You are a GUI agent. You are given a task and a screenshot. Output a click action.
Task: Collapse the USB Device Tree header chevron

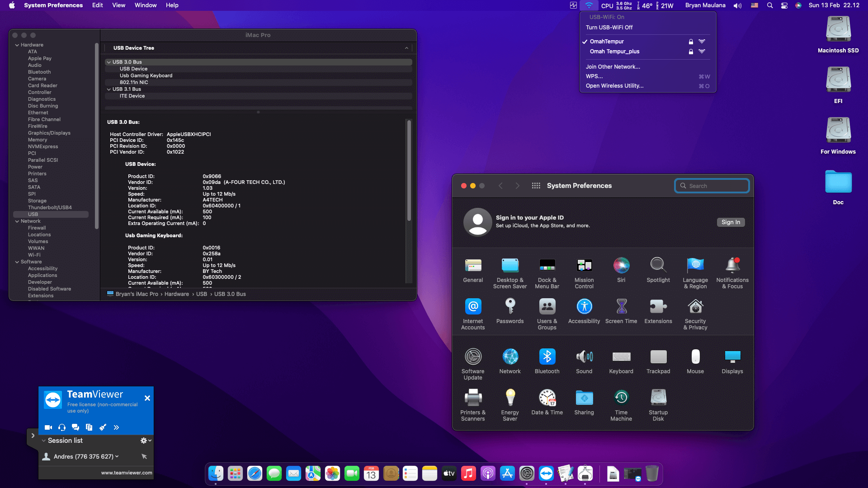point(406,48)
